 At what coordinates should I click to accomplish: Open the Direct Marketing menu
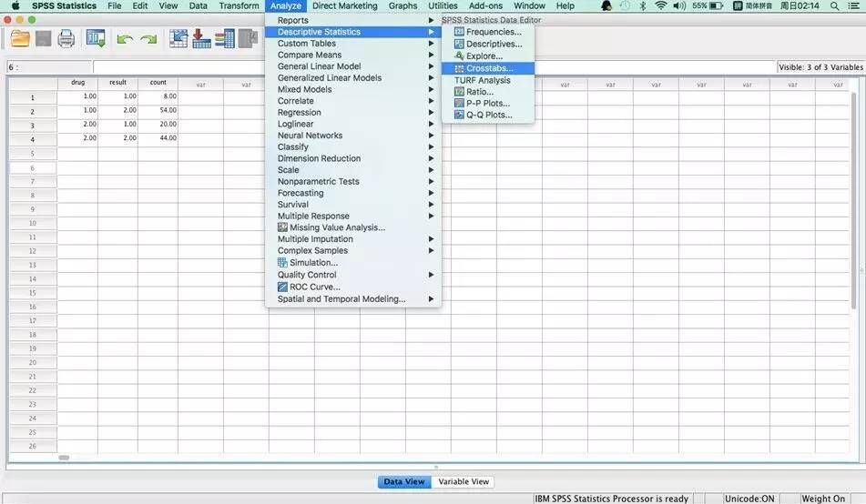tap(344, 6)
